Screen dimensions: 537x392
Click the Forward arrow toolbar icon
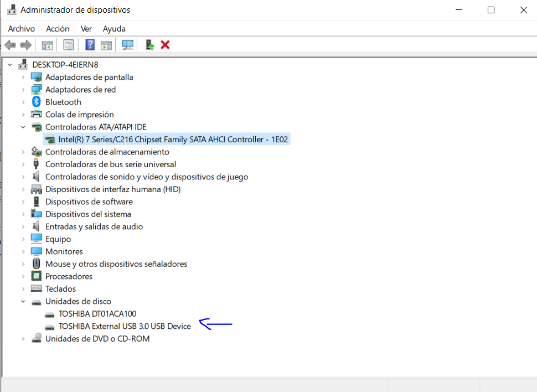click(26, 45)
